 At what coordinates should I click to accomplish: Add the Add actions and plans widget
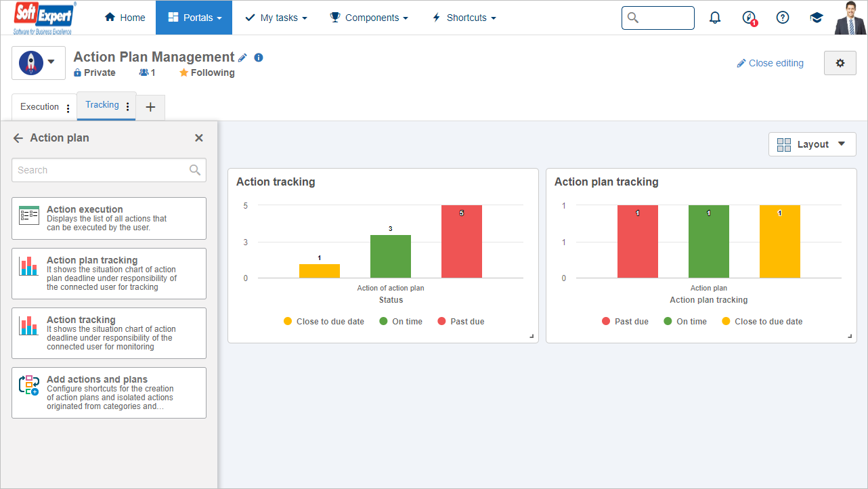109,393
